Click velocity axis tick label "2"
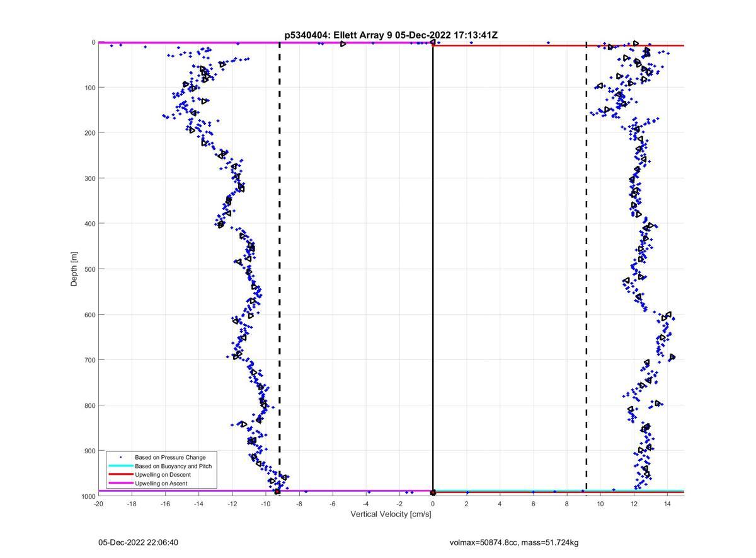This screenshot has width=756, height=558. (x=466, y=504)
